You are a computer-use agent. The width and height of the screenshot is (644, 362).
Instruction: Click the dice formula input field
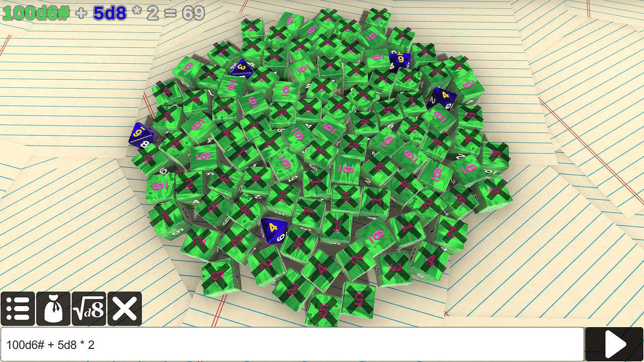pyautogui.click(x=292, y=345)
